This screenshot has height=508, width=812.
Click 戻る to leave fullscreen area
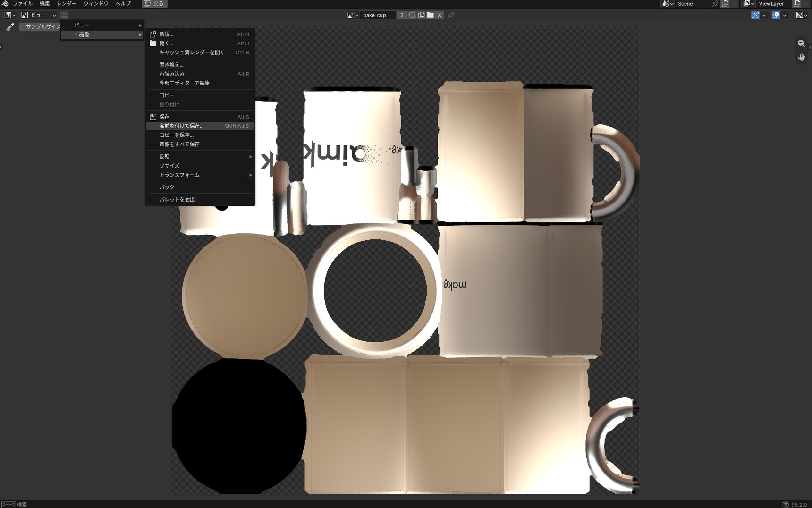click(x=154, y=4)
